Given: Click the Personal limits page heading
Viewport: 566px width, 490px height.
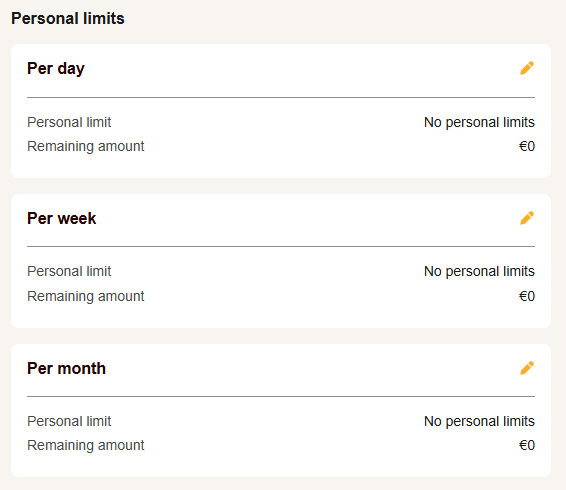Looking at the screenshot, I should click(x=68, y=18).
